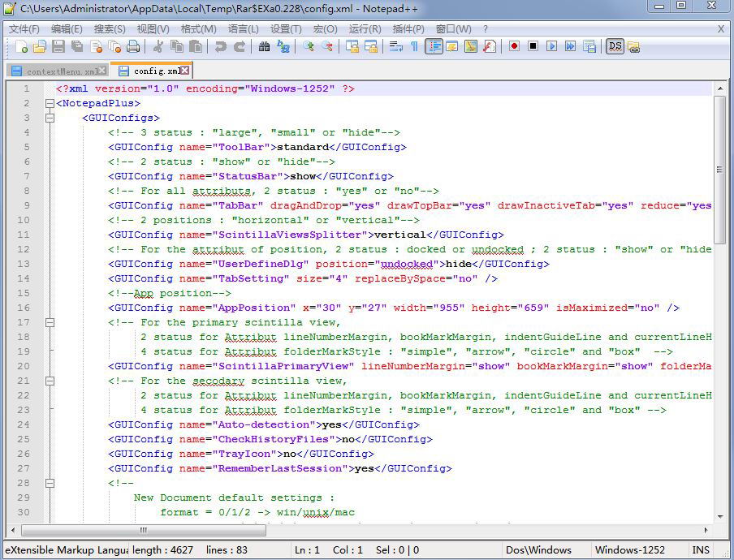Toggle synchronized horizontal scrolling
This screenshot has height=560, width=734.
(x=371, y=46)
